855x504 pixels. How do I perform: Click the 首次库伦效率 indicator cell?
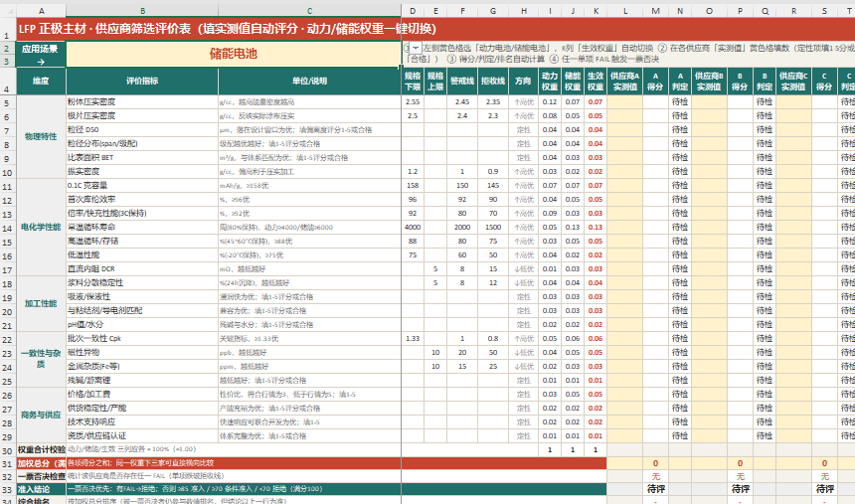pyautogui.click(x=142, y=200)
